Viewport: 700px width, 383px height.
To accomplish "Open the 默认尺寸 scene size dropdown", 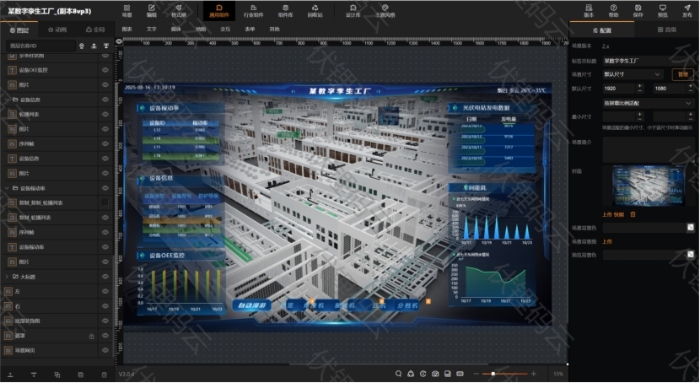I will click(632, 74).
